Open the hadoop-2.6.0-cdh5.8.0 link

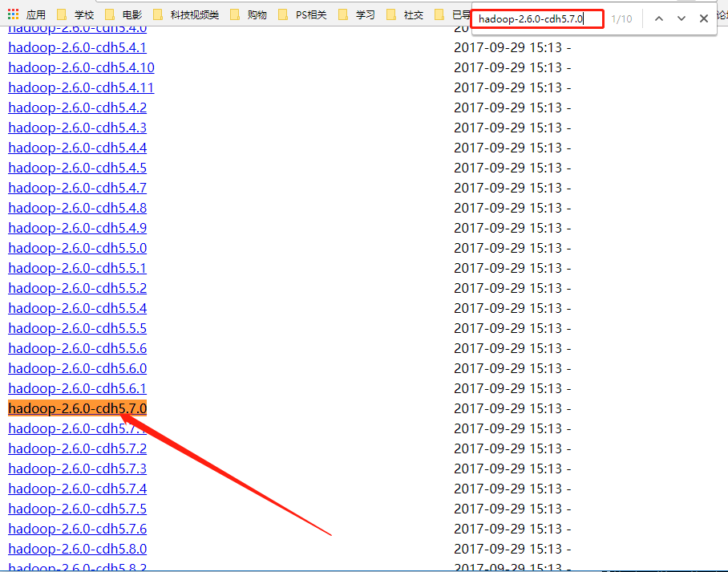tap(77, 549)
